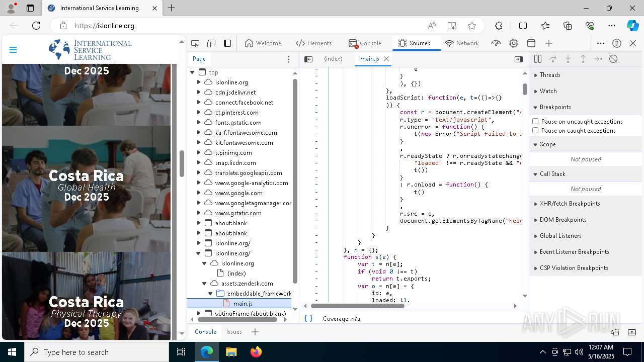This screenshot has height=362, width=644.
Task: Open the Memory tool icon
Action: (x=514, y=43)
